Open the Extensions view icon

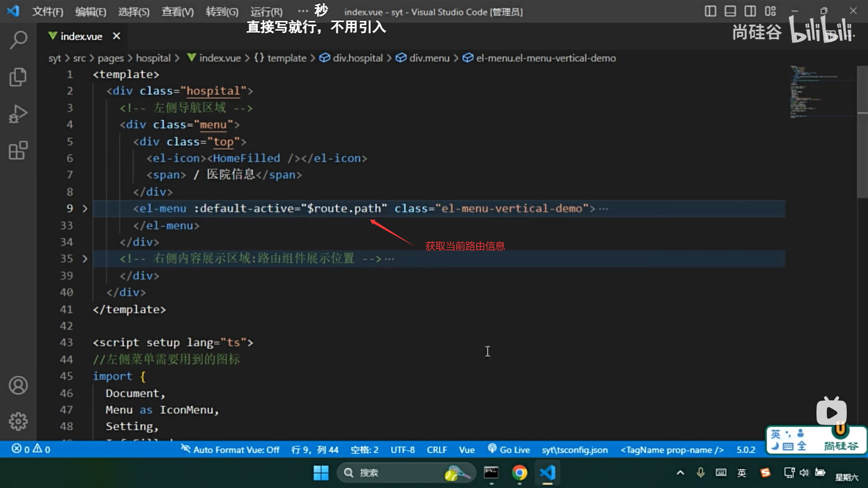(18, 150)
